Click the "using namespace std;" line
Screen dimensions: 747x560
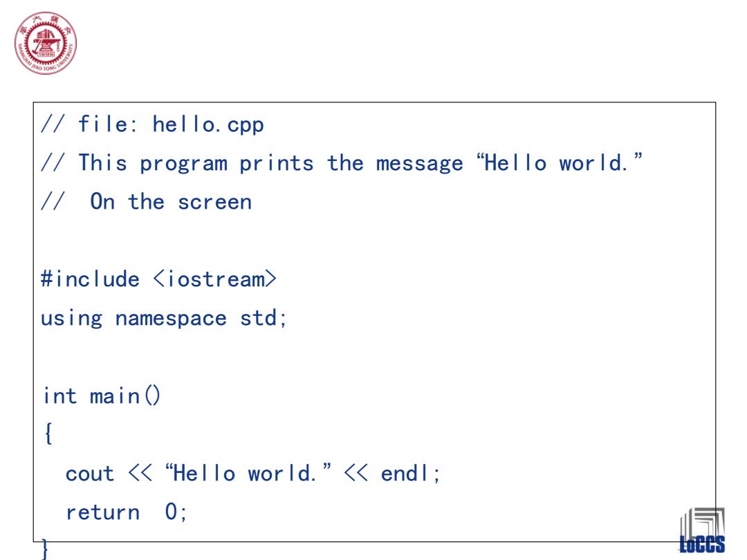pyautogui.click(x=164, y=319)
